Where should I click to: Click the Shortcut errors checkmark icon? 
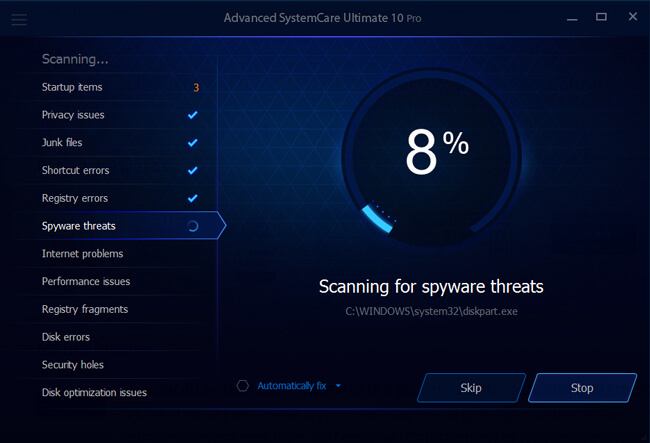[192, 170]
